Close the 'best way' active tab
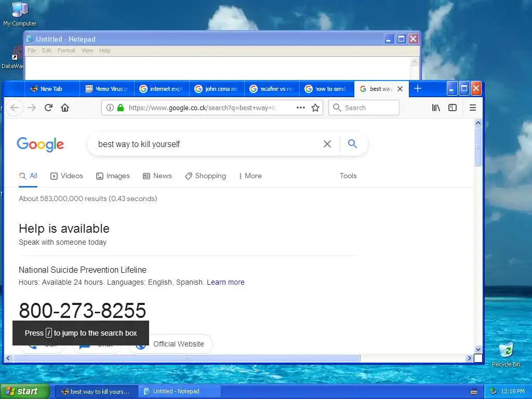This screenshot has width=532, height=399. coord(400,89)
